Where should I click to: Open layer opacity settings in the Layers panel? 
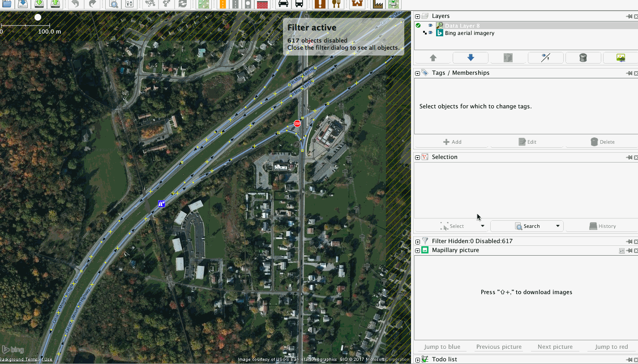click(x=621, y=57)
